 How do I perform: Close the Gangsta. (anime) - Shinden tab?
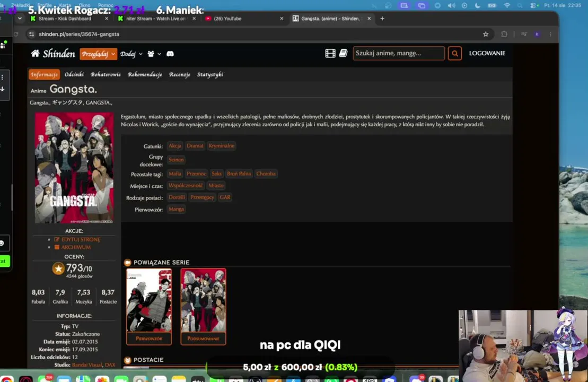pyautogui.click(x=369, y=19)
